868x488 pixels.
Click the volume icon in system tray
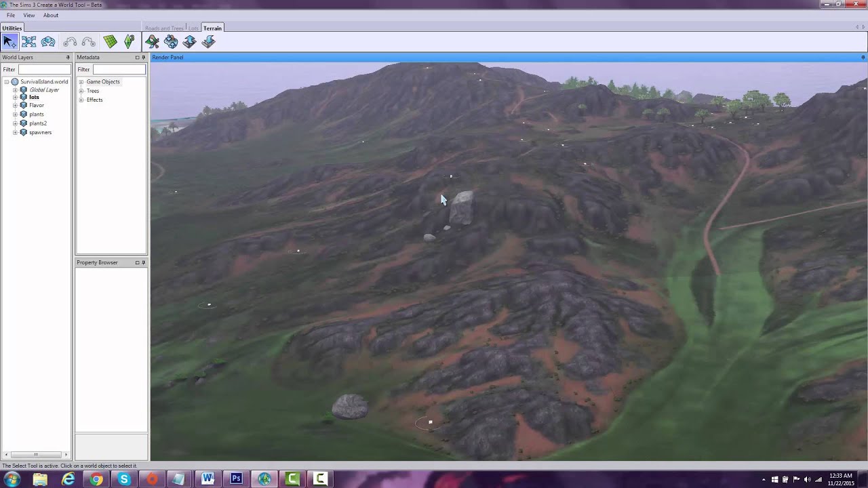(807, 480)
